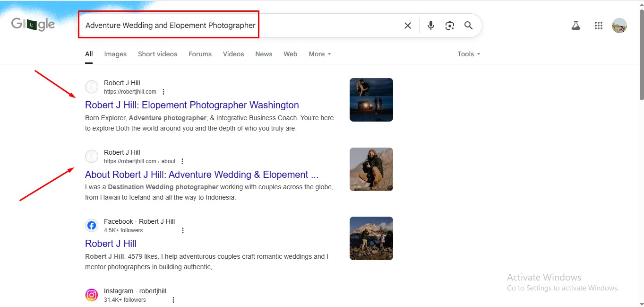Image resolution: width=644 pixels, height=307 pixels.
Task: Start voice search with microphone icon
Action: click(x=430, y=26)
